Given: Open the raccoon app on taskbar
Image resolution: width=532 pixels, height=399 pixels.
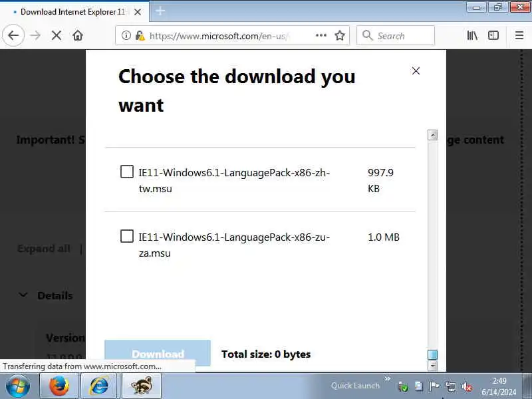Looking at the screenshot, I should click(141, 386).
